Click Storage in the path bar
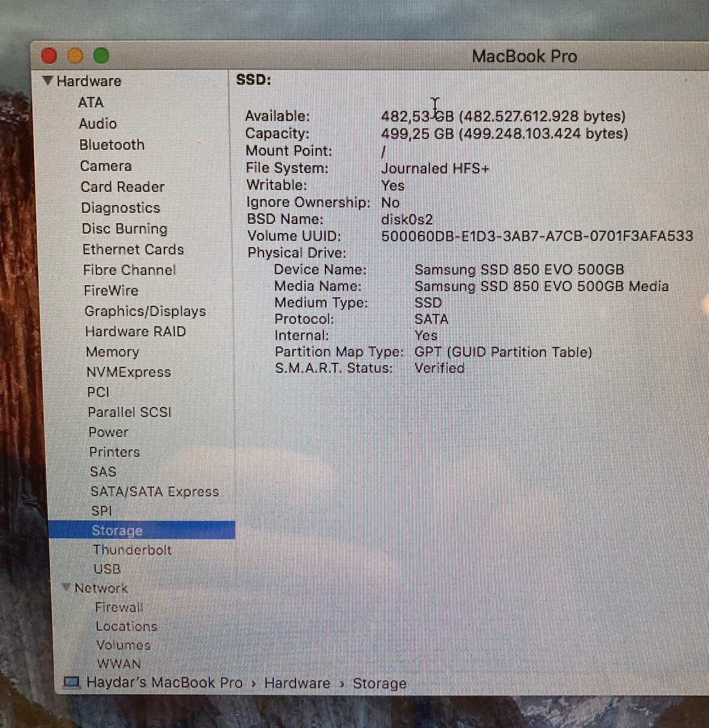 tap(379, 684)
